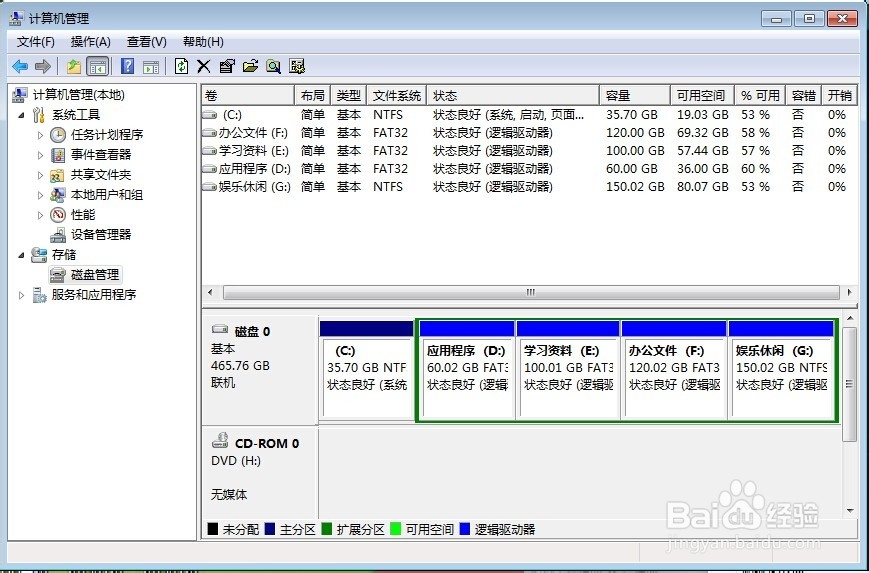Select the 应用程序 (D:) volume row

pos(529,168)
